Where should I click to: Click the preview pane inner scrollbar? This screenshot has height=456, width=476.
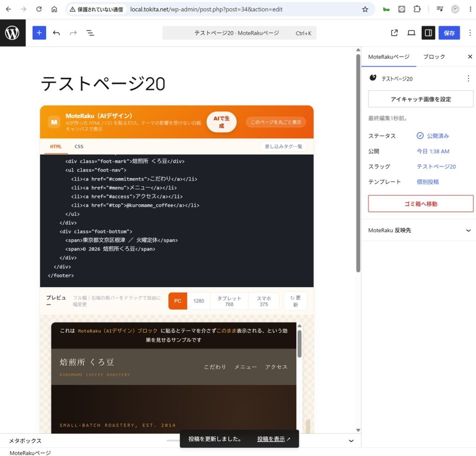tap(299, 344)
